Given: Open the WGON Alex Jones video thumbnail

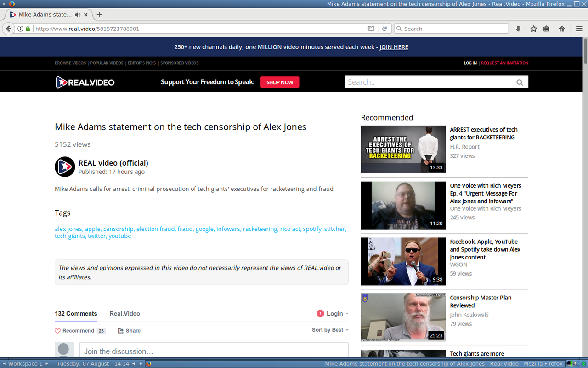Looking at the screenshot, I should pyautogui.click(x=403, y=262).
